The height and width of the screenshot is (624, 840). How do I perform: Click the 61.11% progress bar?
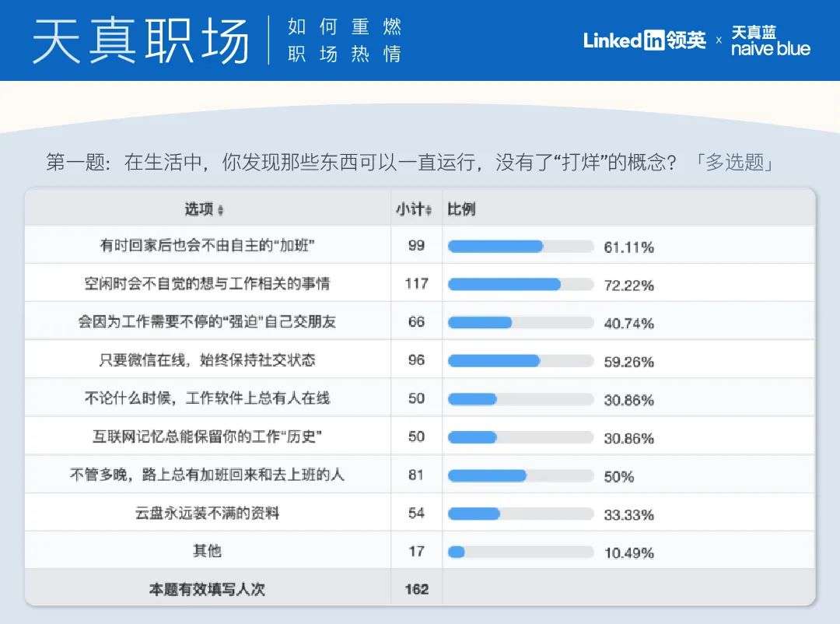coord(520,247)
